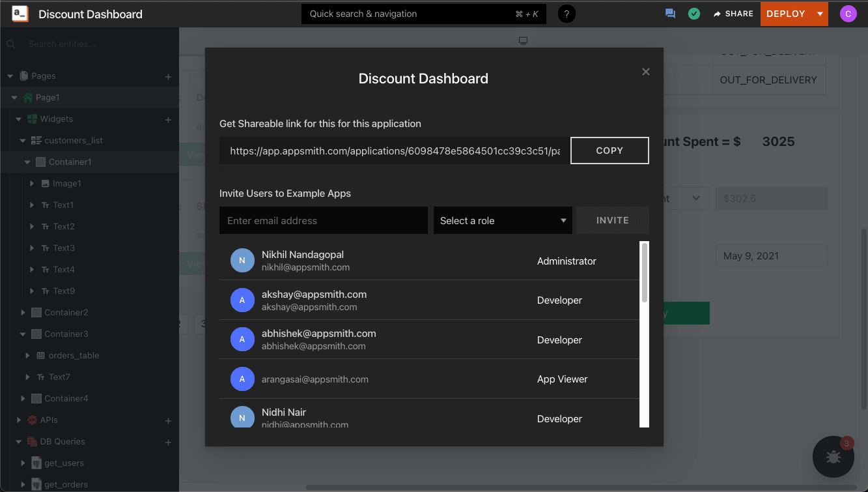Image resolution: width=868 pixels, height=492 pixels.
Task: Open the debugger bug icon
Action: pyautogui.click(x=833, y=457)
